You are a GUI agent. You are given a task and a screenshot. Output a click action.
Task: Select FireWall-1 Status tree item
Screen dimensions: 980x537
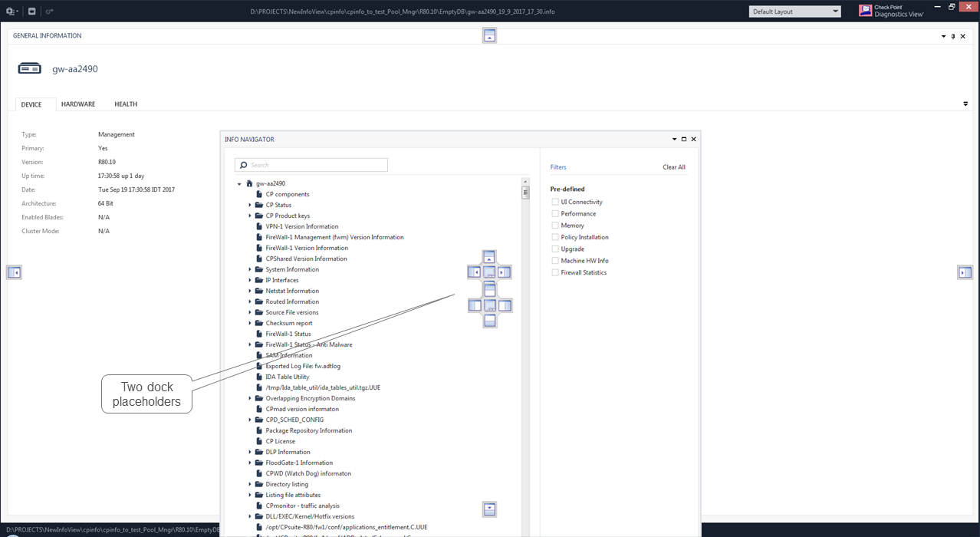pos(288,334)
